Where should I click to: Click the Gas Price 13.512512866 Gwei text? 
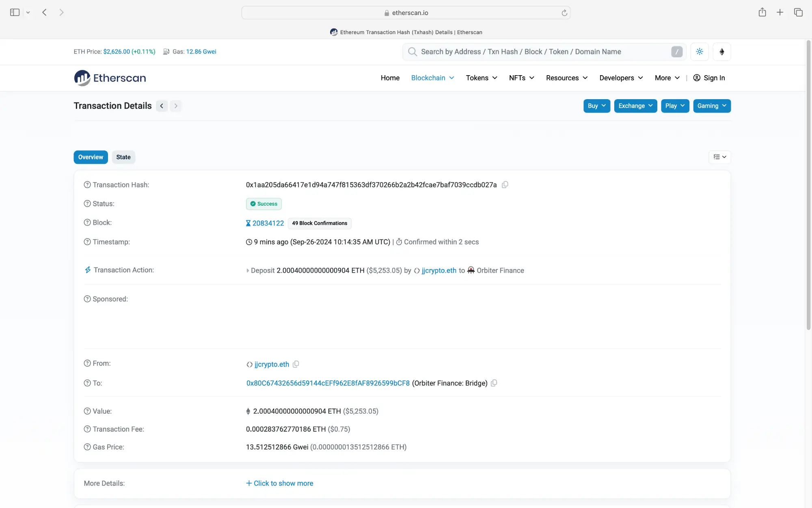tap(277, 447)
